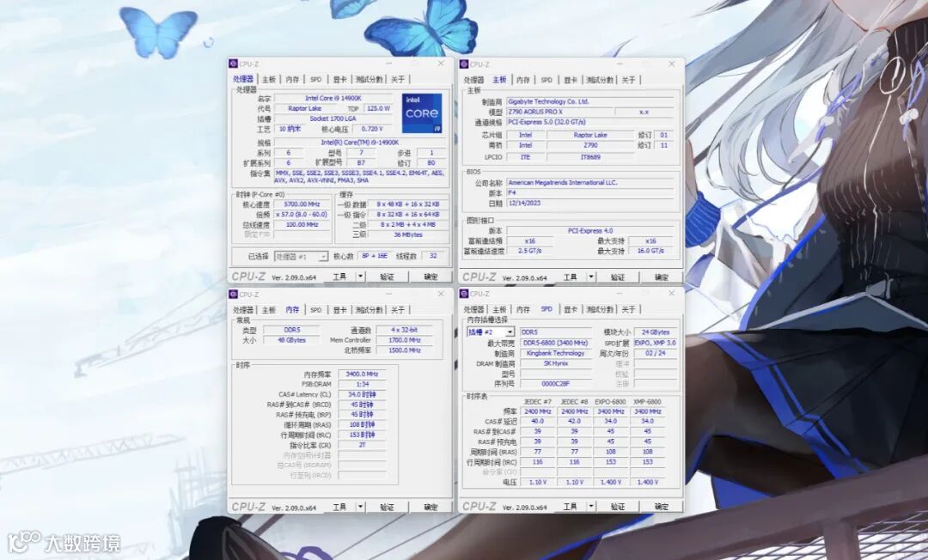Screen dimensions: 928x560
Task: Click the 48 GBytes memory size field
Action: pos(292,340)
